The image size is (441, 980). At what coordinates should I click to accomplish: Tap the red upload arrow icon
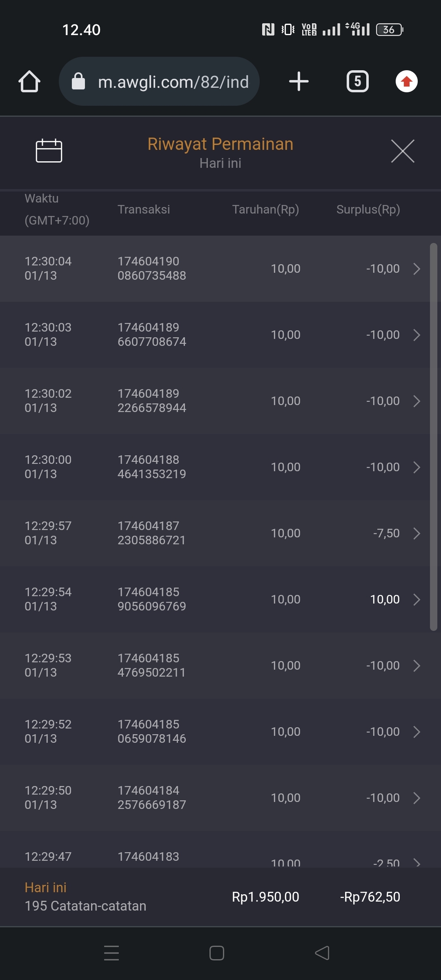(406, 81)
